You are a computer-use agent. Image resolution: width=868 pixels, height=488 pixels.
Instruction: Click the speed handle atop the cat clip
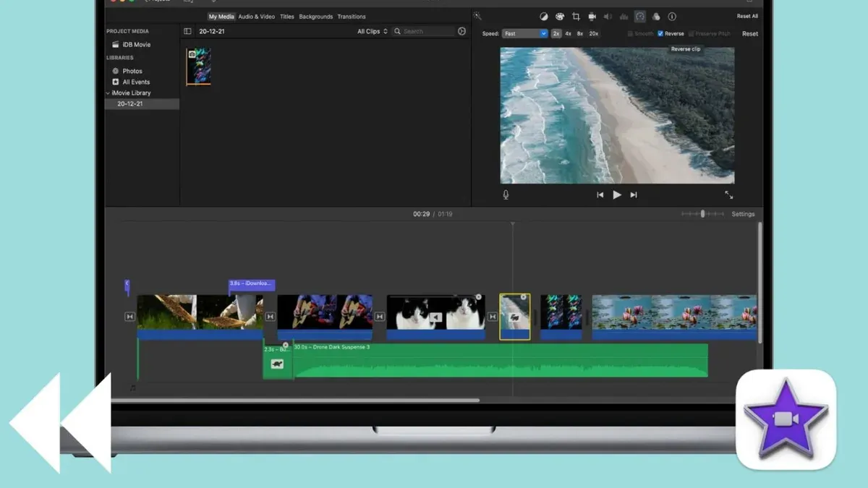pos(478,297)
